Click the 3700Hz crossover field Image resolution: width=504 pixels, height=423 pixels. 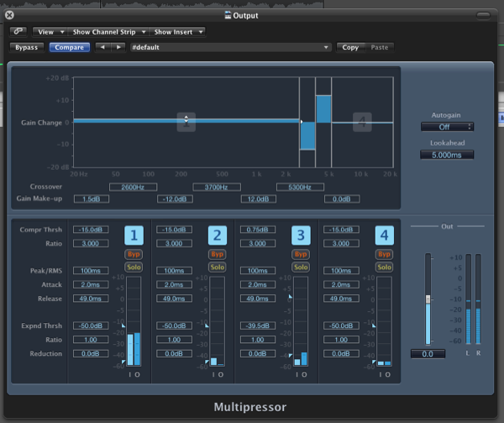pyautogui.click(x=217, y=187)
